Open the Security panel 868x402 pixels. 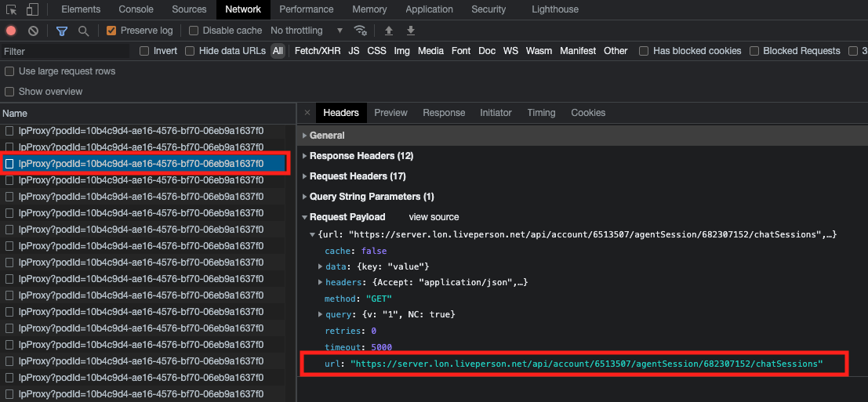tap(488, 9)
